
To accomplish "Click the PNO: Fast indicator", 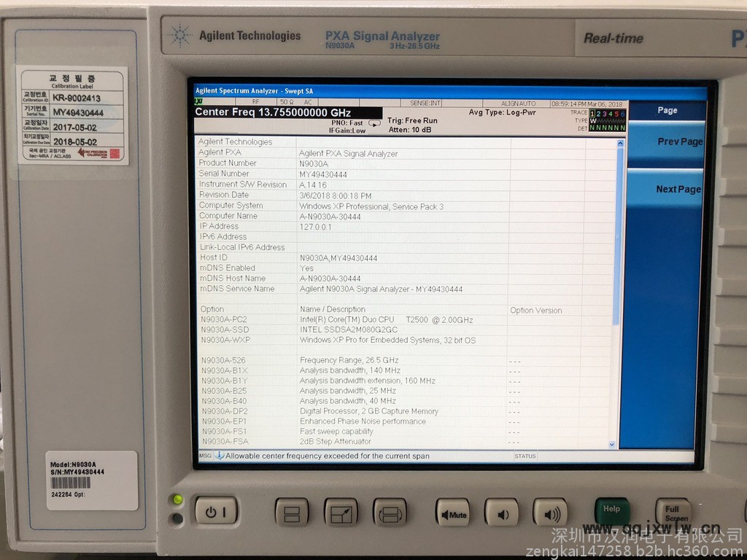I will pyautogui.click(x=347, y=122).
